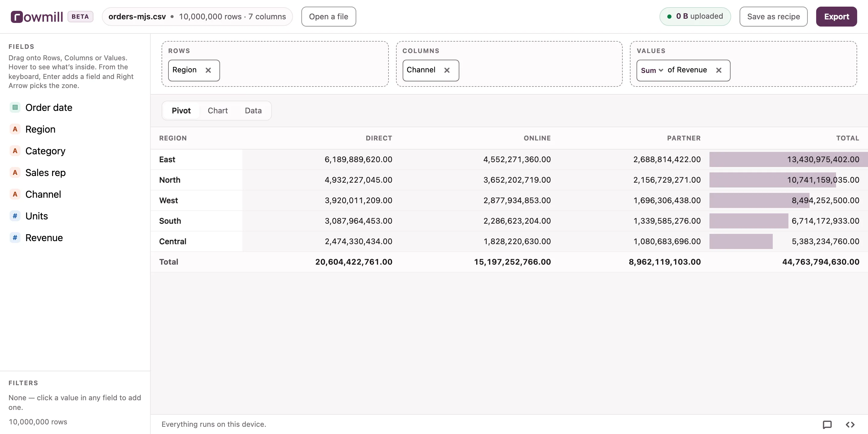Click the PARTNER column header
This screenshot has height=434, width=868.
point(684,138)
